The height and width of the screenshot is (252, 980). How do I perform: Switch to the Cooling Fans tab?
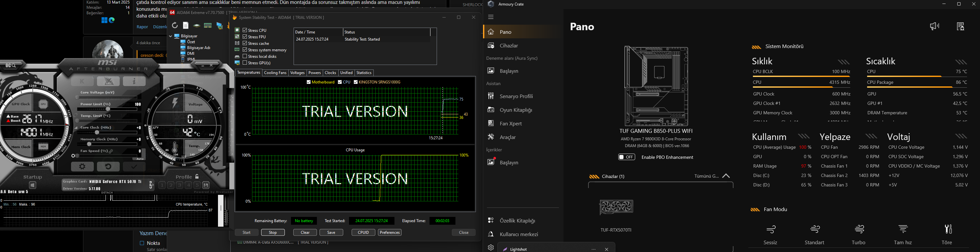[x=275, y=73]
